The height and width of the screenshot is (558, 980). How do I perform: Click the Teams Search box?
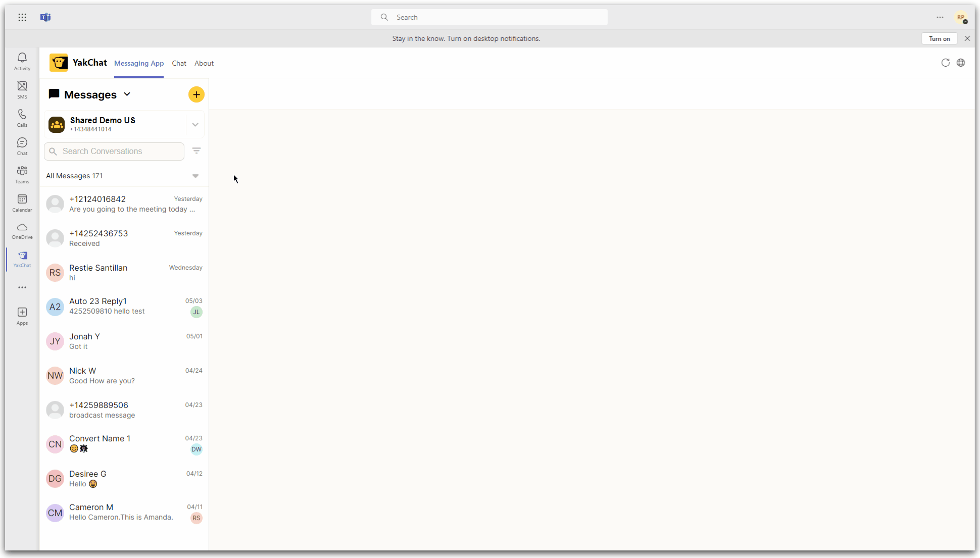(x=489, y=17)
